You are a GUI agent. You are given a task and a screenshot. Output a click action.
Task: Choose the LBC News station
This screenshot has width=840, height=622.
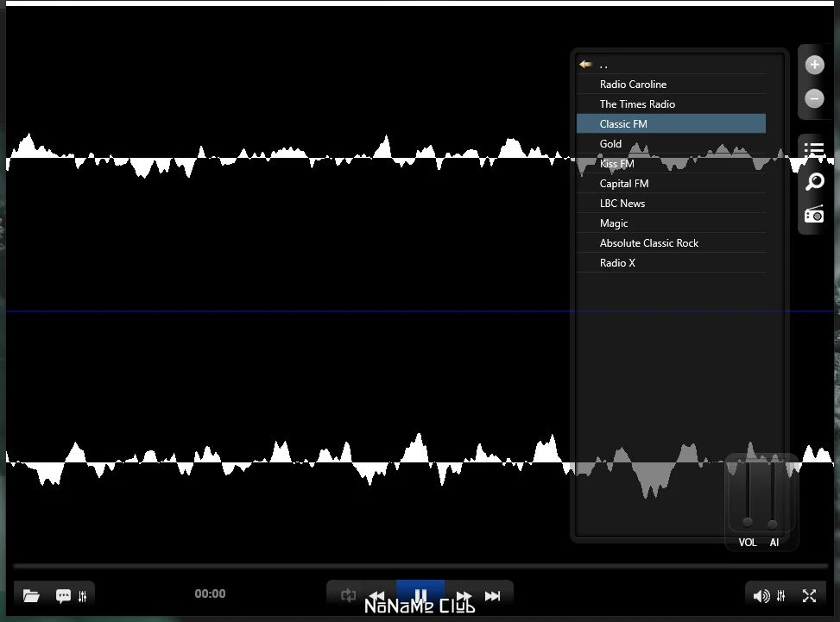point(622,204)
